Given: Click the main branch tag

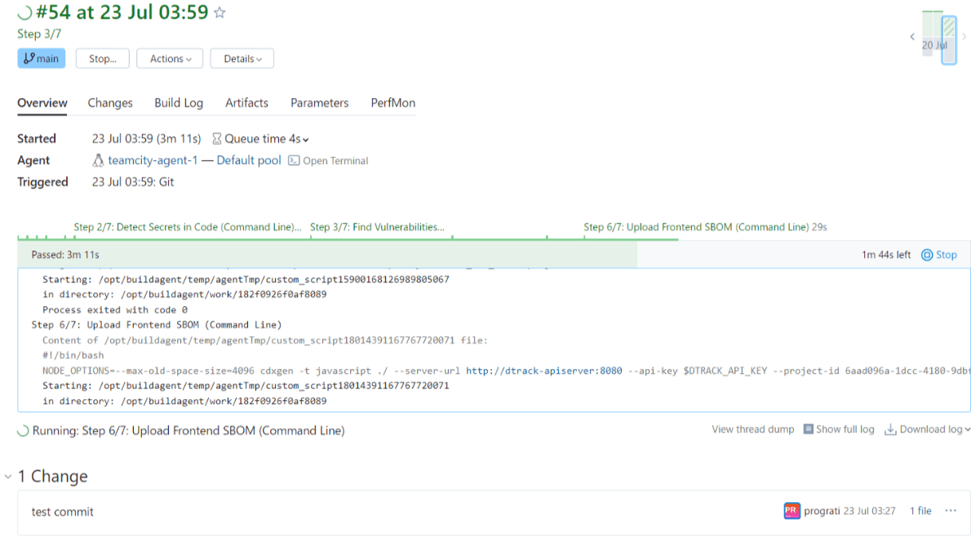Looking at the screenshot, I should [x=41, y=59].
